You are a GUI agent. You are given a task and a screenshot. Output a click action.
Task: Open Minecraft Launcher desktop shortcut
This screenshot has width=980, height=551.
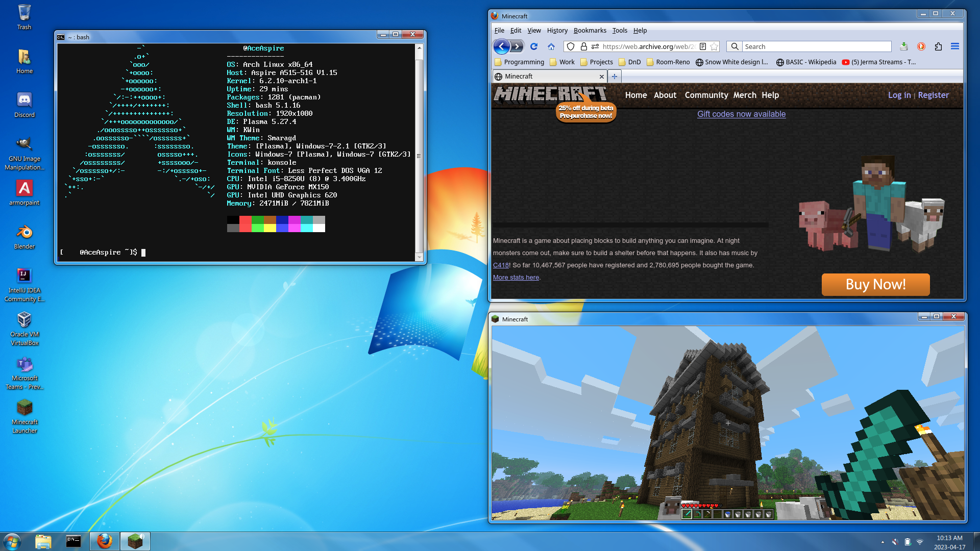pos(23,408)
